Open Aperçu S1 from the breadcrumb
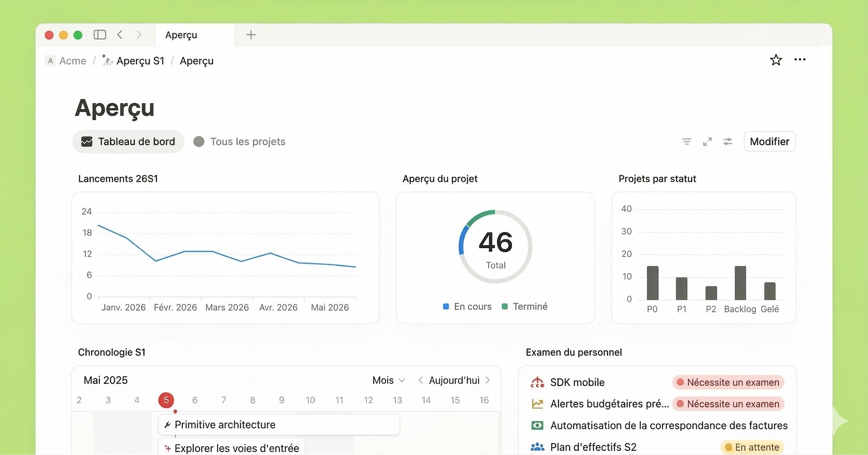 tap(140, 61)
